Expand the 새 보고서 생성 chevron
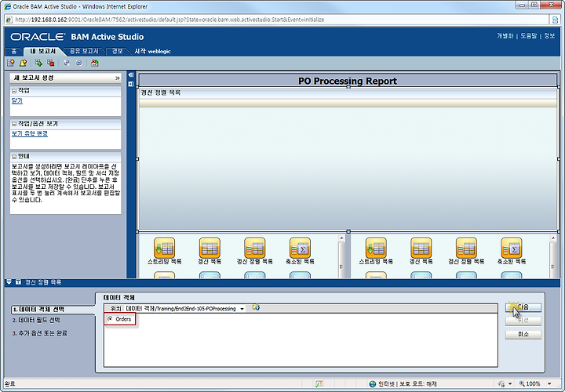 point(117,78)
